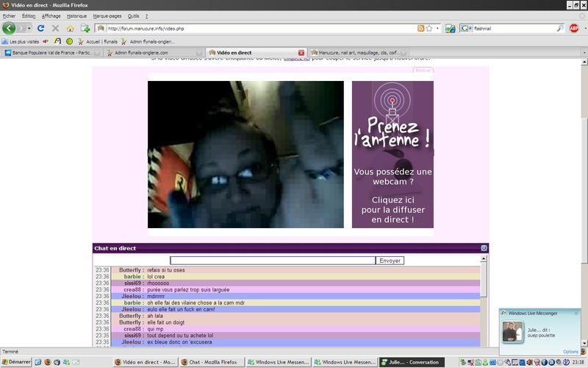This screenshot has width=588, height=368.
Task: Click the search magnifier icon
Action: click(x=560, y=28)
